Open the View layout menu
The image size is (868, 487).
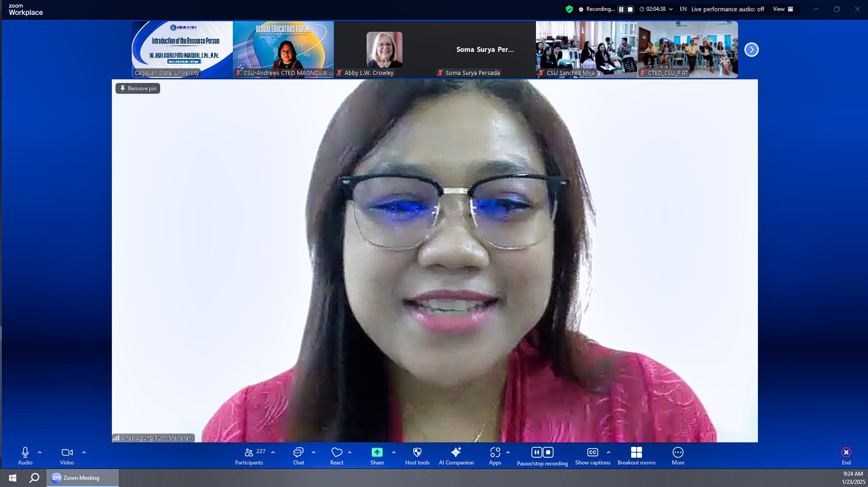pyautogui.click(x=783, y=9)
